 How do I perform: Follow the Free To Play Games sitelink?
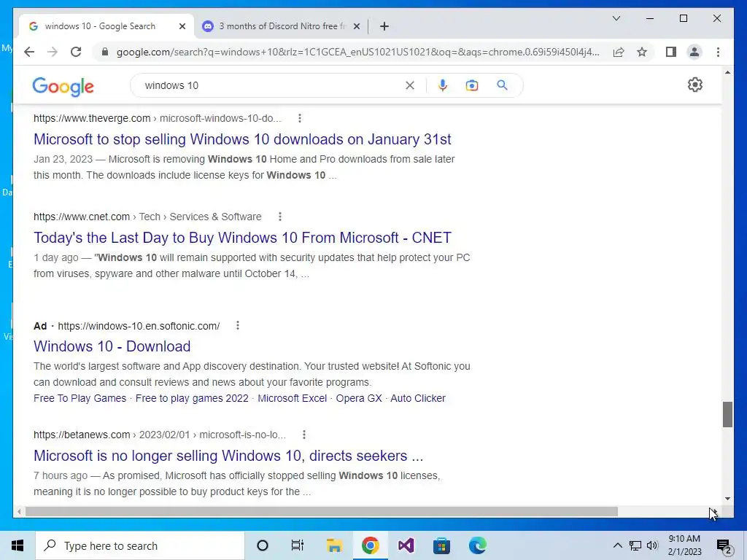(x=80, y=398)
